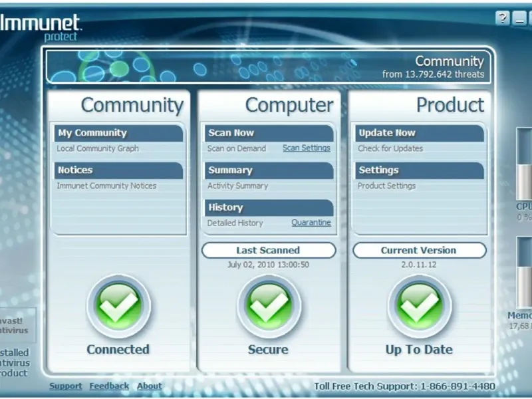The height and width of the screenshot is (399, 532).
Task: Open the Notices section
Action: (118, 170)
